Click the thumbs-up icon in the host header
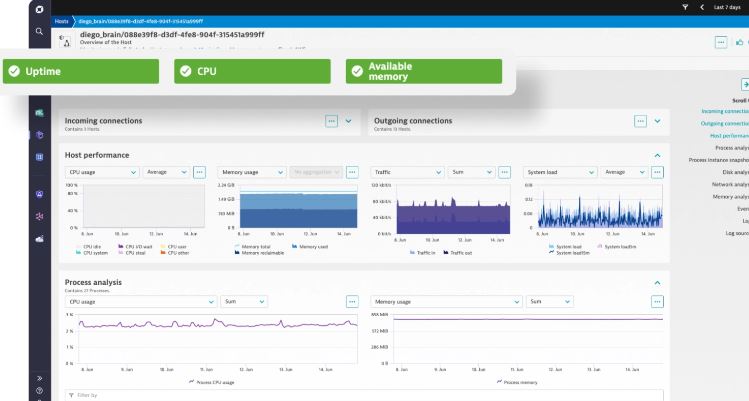 pos(739,43)
